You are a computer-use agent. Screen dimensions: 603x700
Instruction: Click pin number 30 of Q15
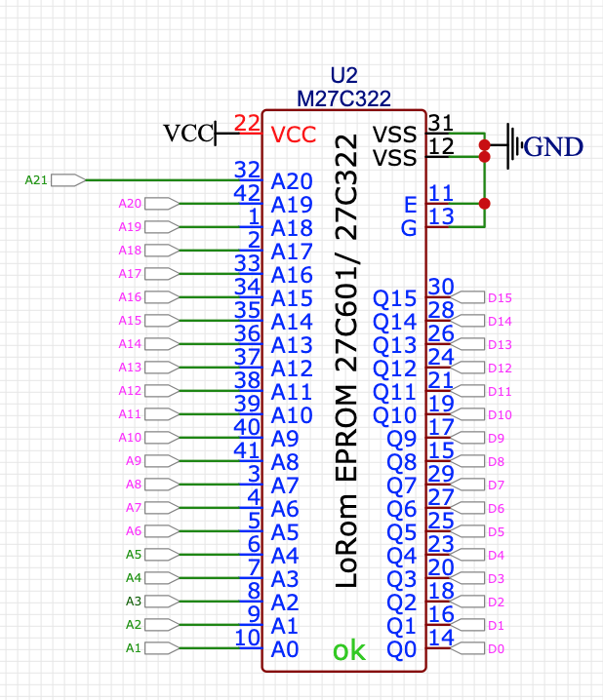(441, 287)
